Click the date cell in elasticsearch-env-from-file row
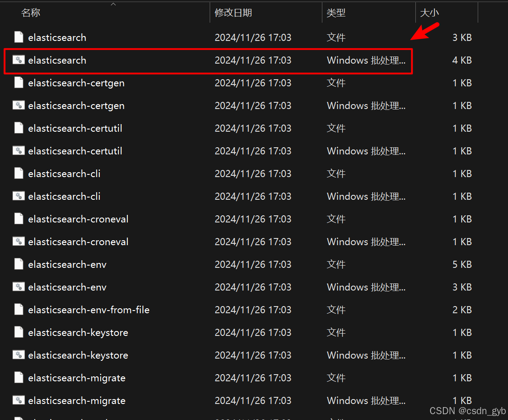This screenshot has width=508, height=420. click(x=253, y=310)
